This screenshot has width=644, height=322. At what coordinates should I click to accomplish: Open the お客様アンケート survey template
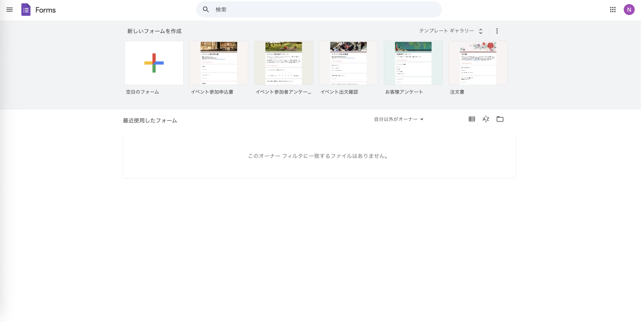(x=413, y=63)
